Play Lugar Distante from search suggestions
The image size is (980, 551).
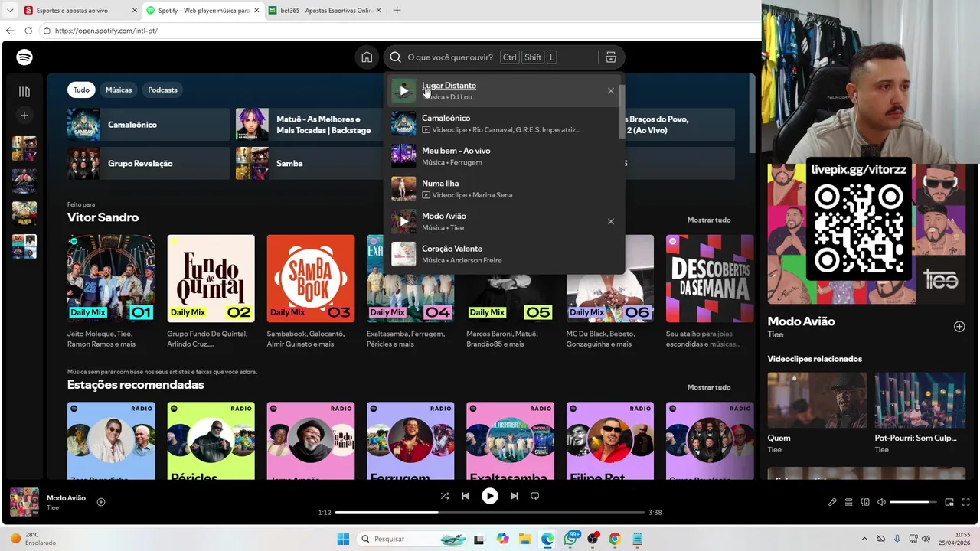point(403,91)
